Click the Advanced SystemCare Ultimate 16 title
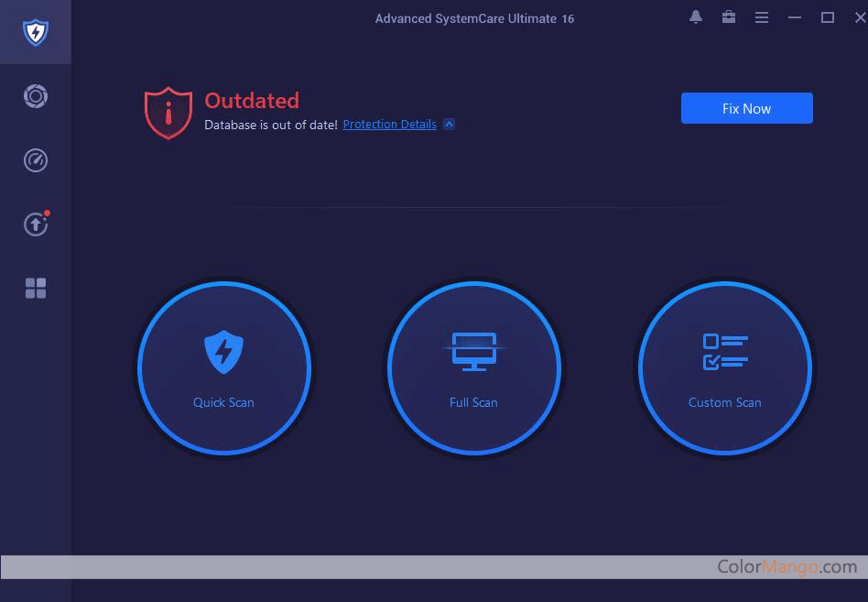Image resolution: width=868 pixels, height=602 pixels. (x=474, y=18)
